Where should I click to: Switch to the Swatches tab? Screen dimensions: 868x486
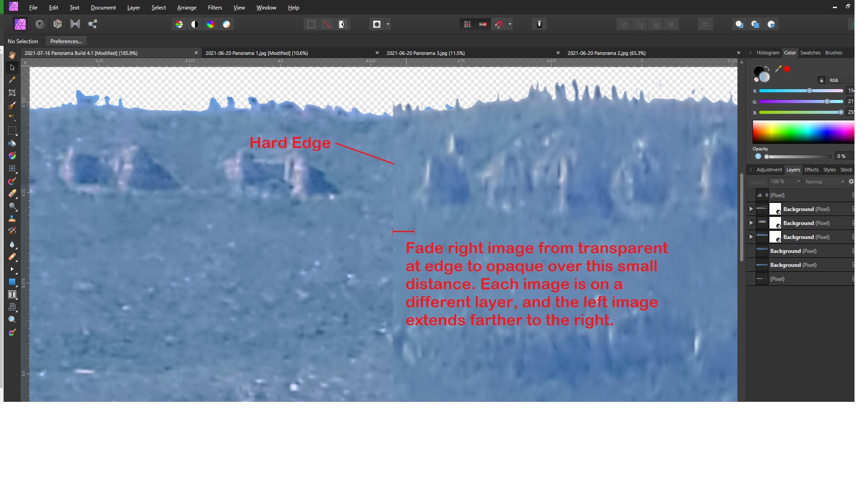coord(811,53)
